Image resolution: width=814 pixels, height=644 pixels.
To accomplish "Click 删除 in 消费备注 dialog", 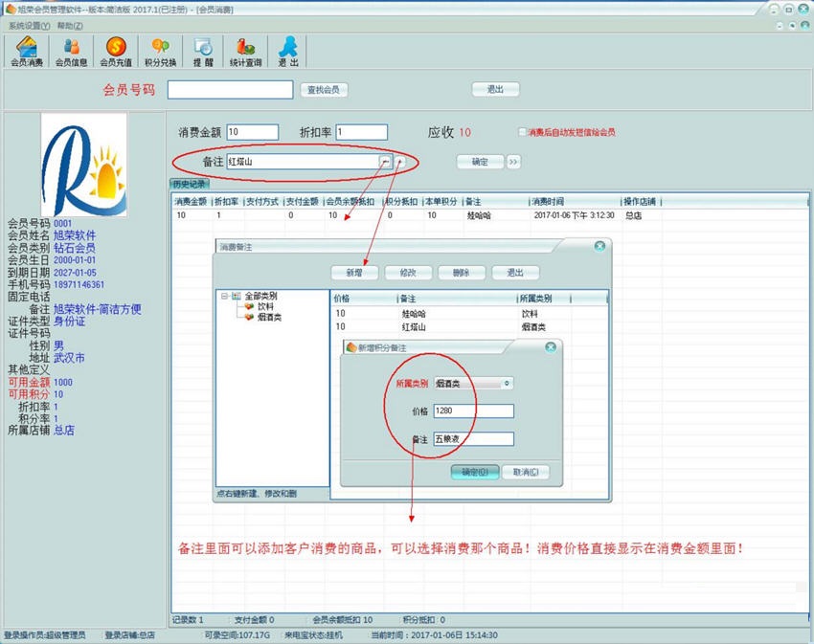I will [x=462, y=273].
